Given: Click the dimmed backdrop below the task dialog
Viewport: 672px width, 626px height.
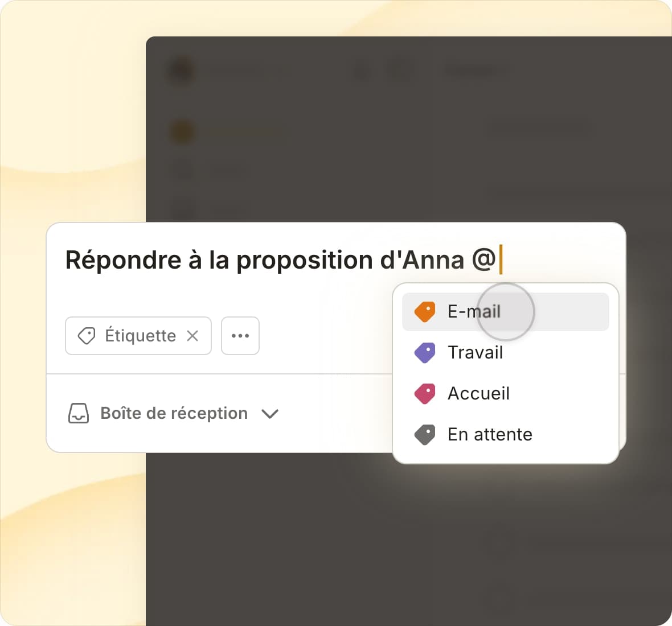Looking at the screenshot, I should (x=342, y=541).
